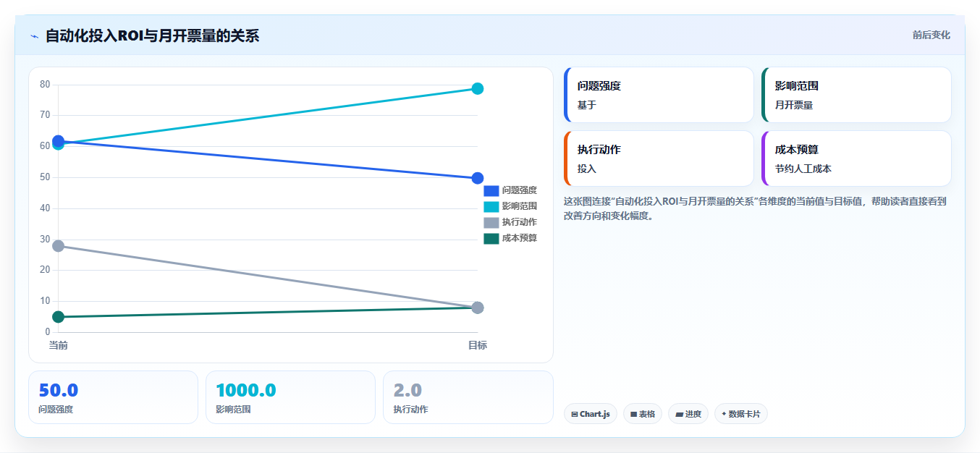Select the 执行动作 info card
The width and height of the screenshot is (980, 453).
[659, 158]
